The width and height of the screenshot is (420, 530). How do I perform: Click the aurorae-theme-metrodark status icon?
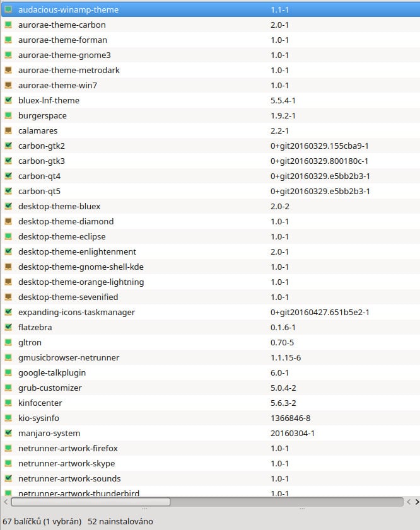click(8, 71)
